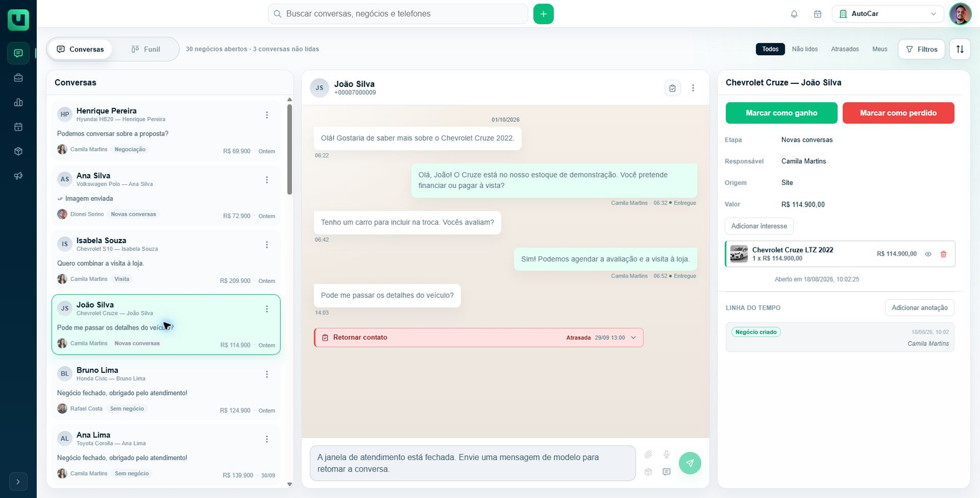Show the Meus filter
The width and height of the screenshot is (980, 498).
(880, 49)
